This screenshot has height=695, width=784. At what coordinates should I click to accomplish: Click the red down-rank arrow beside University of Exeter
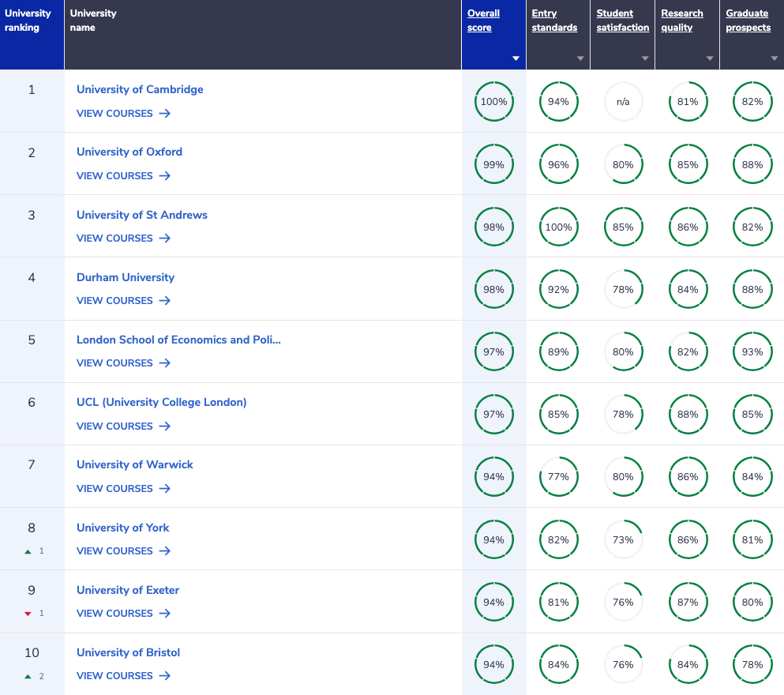click(28, 613)
